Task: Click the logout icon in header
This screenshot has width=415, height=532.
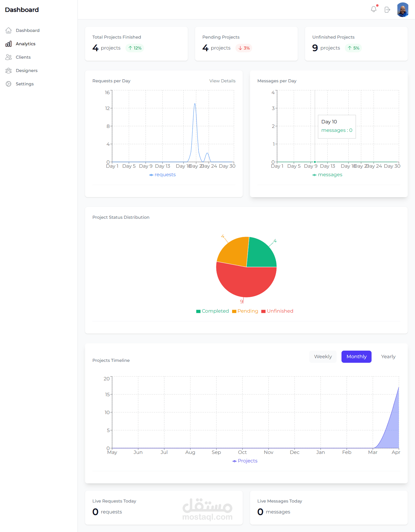Action: (x=387, y=10)
